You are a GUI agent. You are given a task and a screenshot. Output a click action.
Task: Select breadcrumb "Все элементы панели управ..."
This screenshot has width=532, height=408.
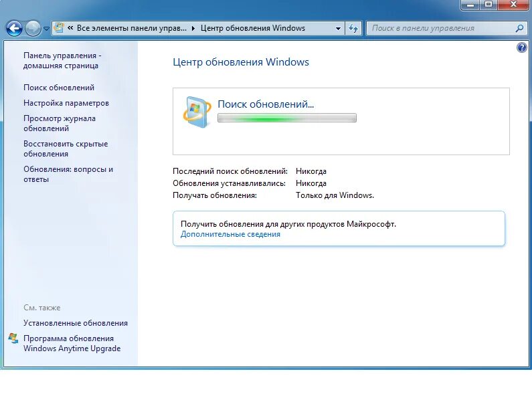(132, 28)
